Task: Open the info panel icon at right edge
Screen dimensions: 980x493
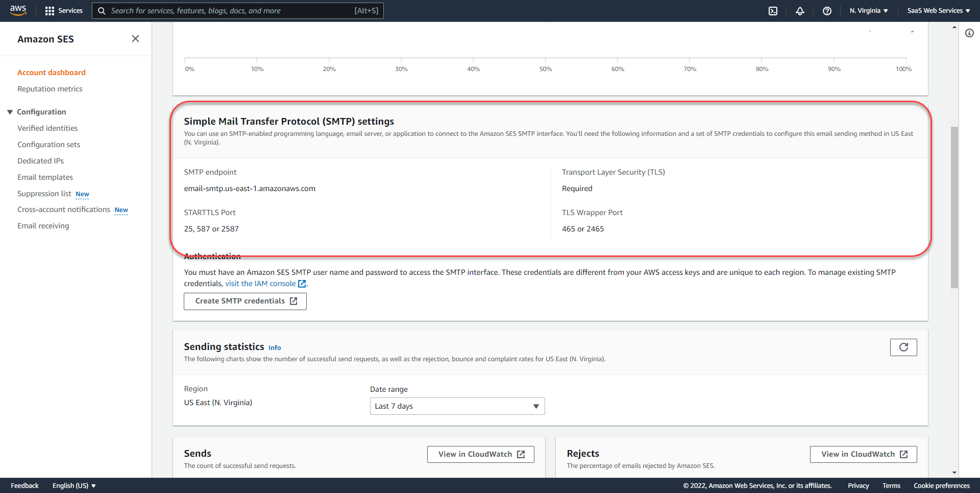Action: point(969,33)
